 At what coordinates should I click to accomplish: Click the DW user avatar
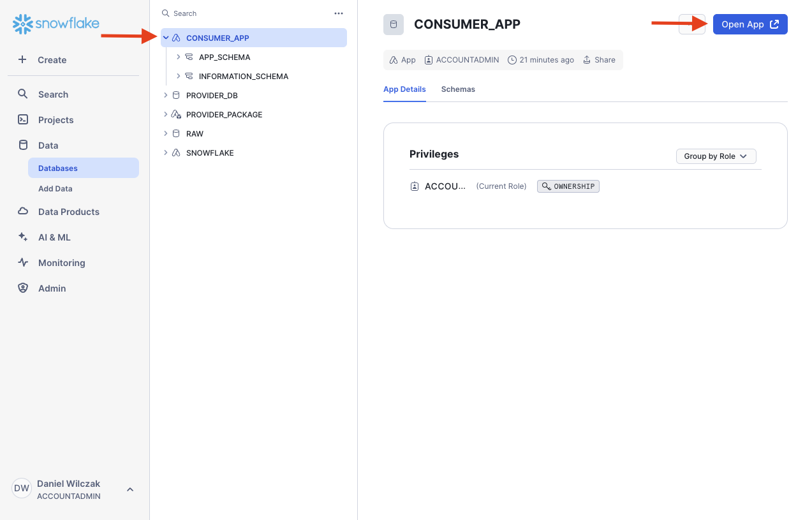pos(22,488)
